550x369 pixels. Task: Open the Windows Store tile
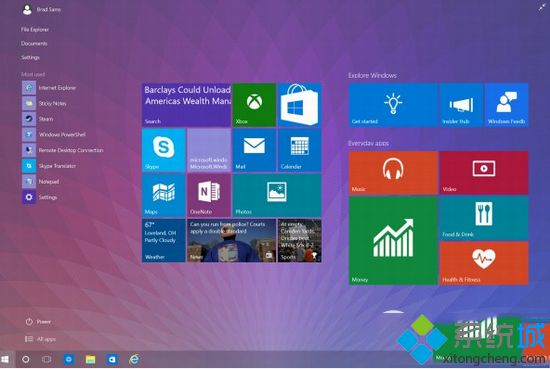300,105
